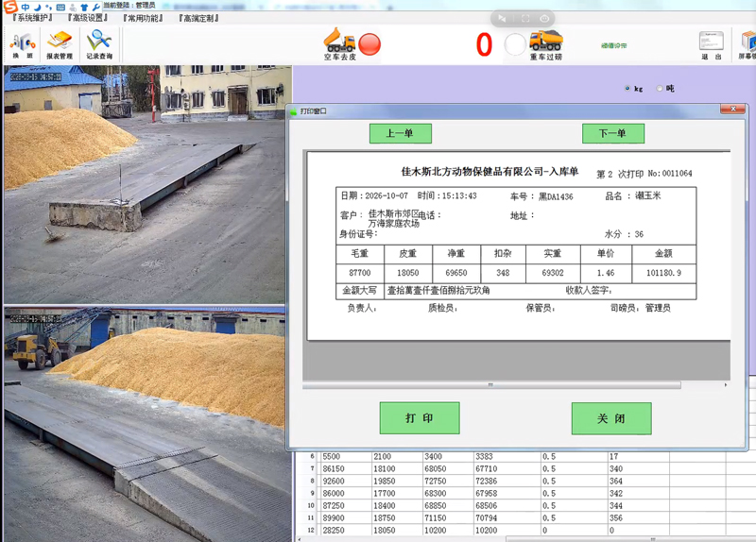
Task: Toggle Sogou Chinese/English mode 中 icon
Action: [26, 7]
